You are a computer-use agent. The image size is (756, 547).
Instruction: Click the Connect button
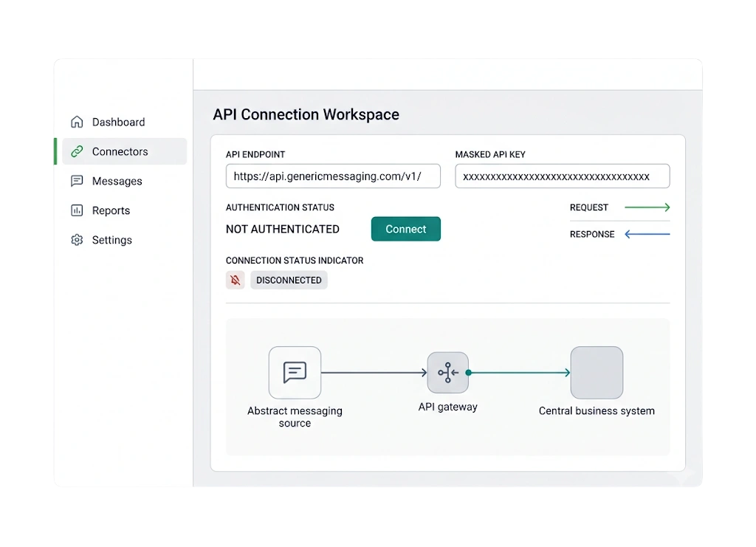pyautogui.click(x=406, y=229)
